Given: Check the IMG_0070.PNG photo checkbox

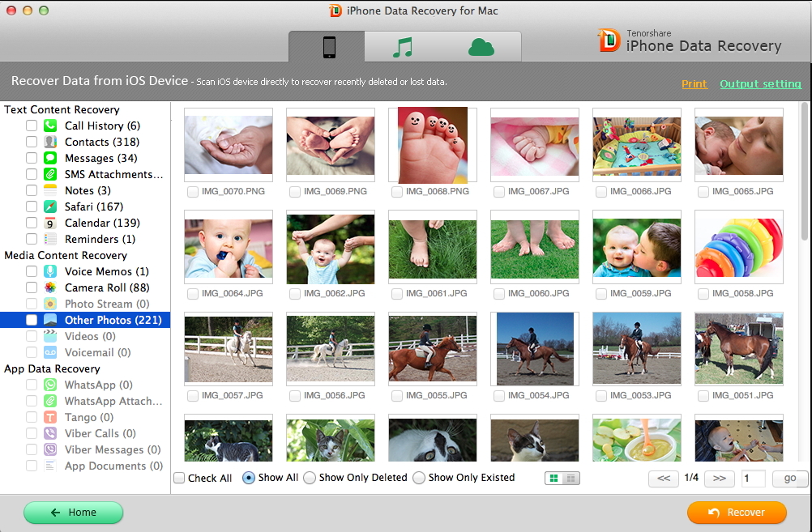Looking at the screenshot, I should pyautogui.click(x=193, y=192).
